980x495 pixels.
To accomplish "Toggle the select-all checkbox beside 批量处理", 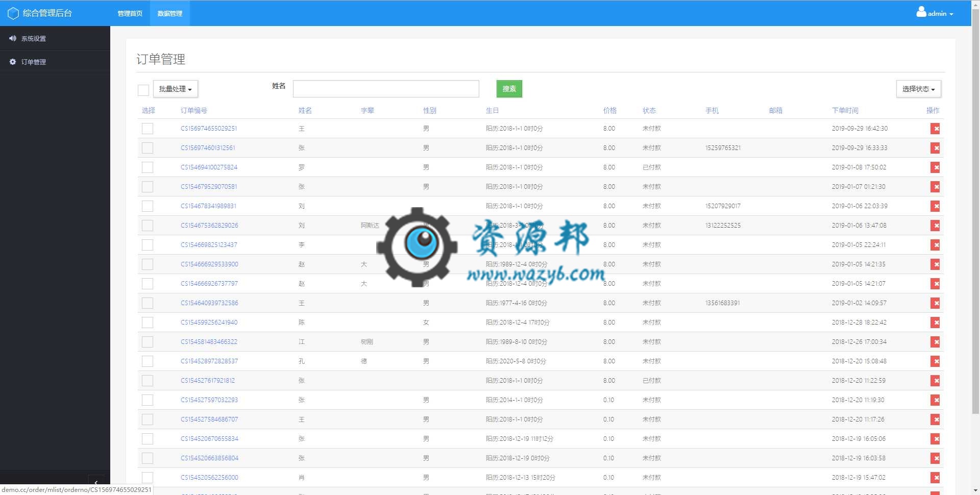I will pyautogui.click(x=143, y=90).
